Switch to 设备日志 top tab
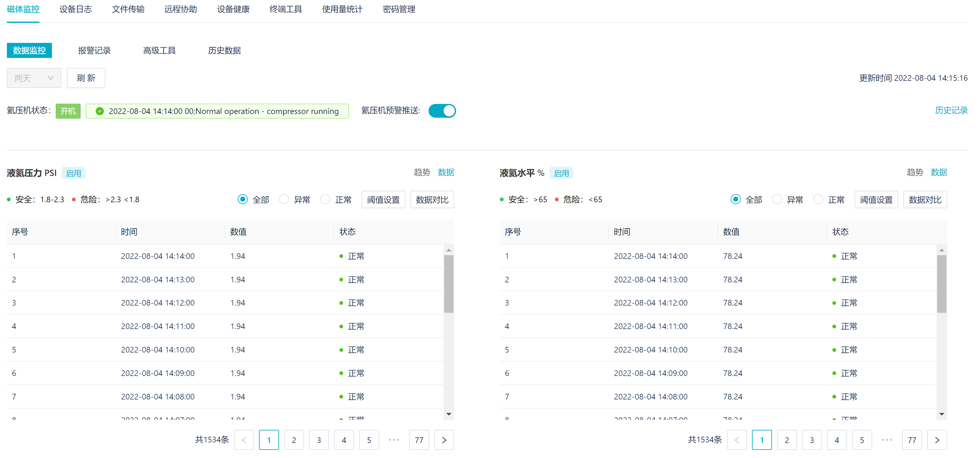Screen dimensions: 980x458 tap(75, 9)
